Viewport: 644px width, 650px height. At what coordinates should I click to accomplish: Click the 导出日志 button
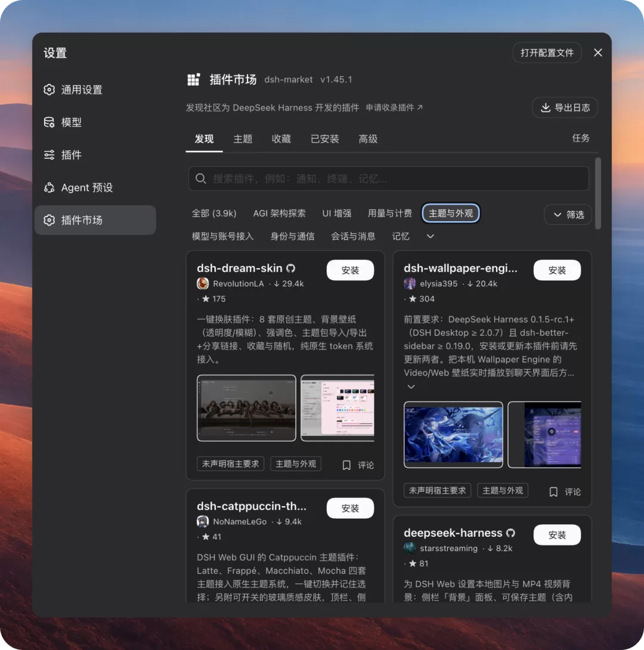pyautogui.click(x=565, y=108)
